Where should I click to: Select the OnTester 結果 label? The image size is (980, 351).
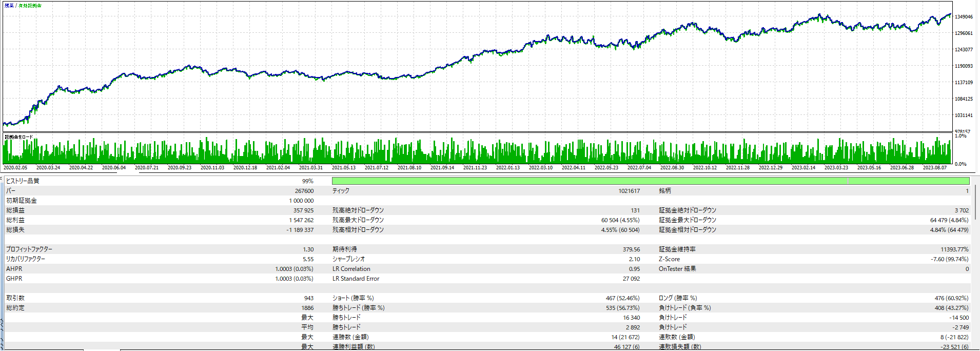click(x=677, y=269)
